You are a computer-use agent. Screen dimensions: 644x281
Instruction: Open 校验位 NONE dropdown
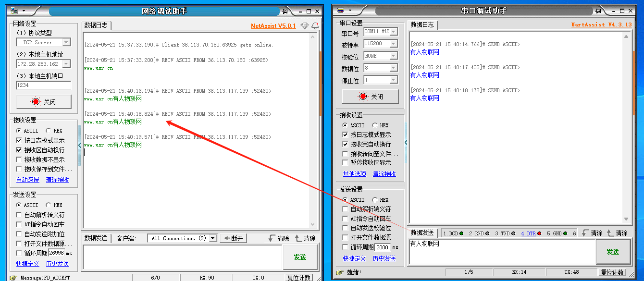[x=393, y=56]
